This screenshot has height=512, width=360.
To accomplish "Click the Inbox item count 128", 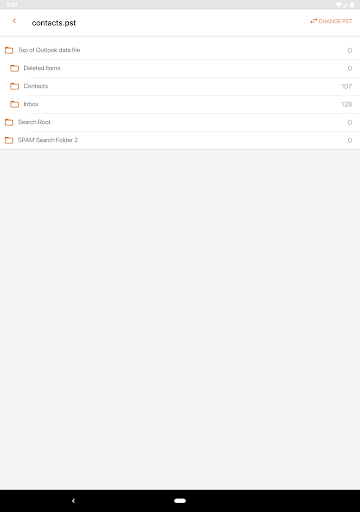I will [x=346, y=104].
